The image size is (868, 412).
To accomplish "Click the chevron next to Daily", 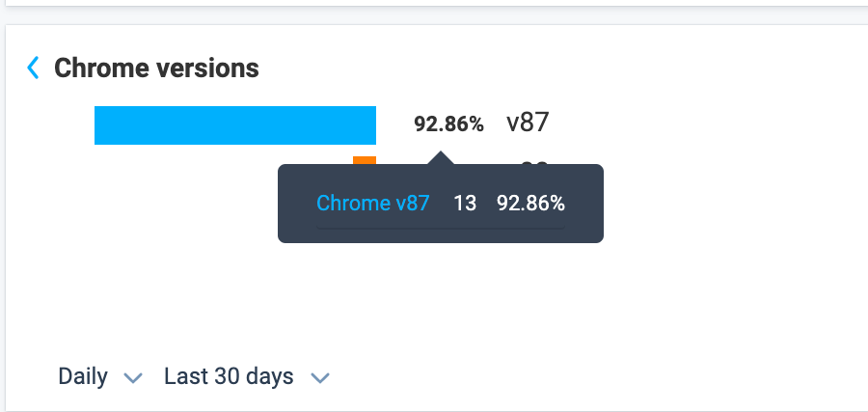I will [x=133, y=378].
